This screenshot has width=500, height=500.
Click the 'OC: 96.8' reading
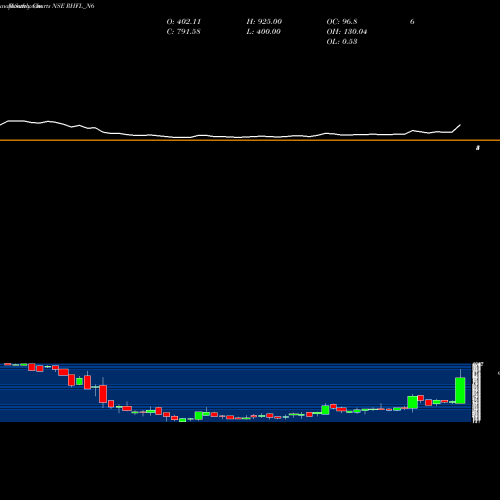coord(342,22)
